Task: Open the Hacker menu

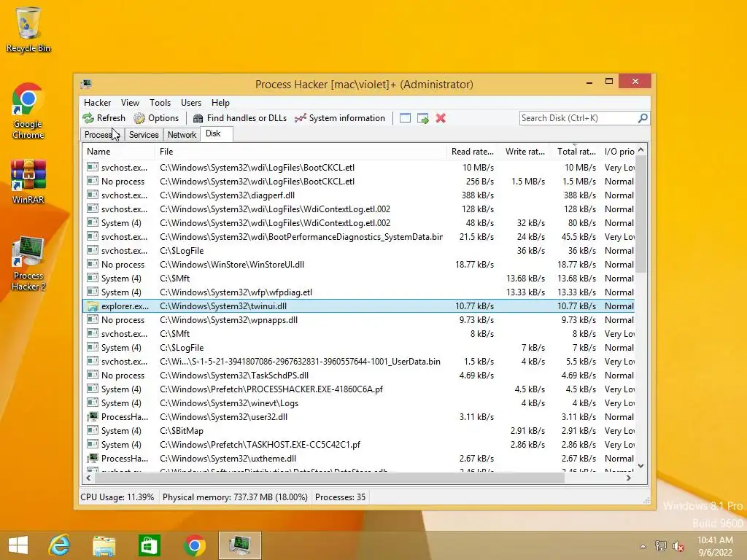Action: click(97, 103)
